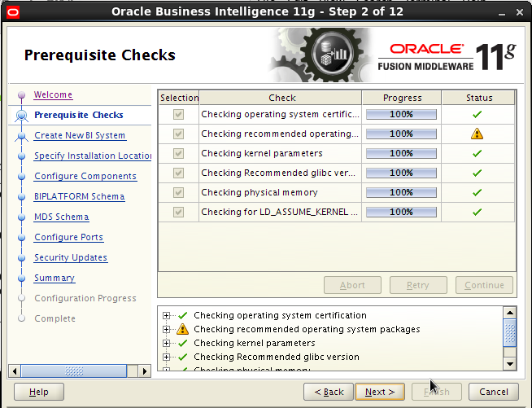532x408 pixels.
Task: Click checkmark icon beside Recommended glibc version node
Action: 183,357
